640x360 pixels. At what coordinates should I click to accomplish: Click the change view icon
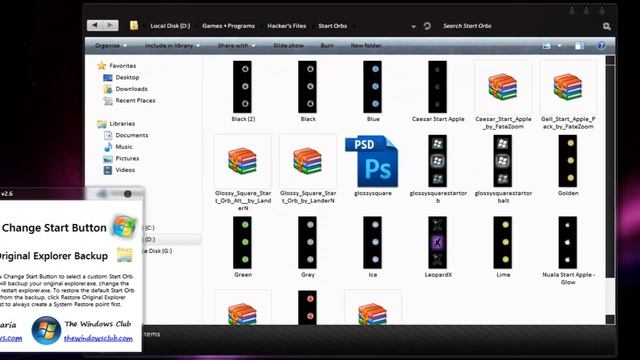547,46
